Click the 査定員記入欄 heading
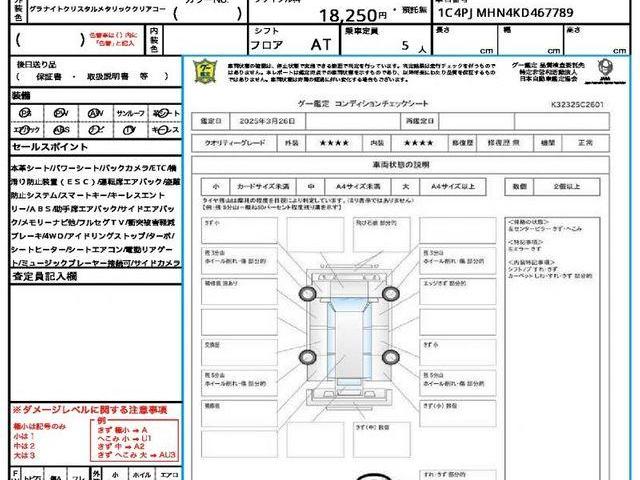The width and height of the screenshot is (640, 480). (44, 276)
